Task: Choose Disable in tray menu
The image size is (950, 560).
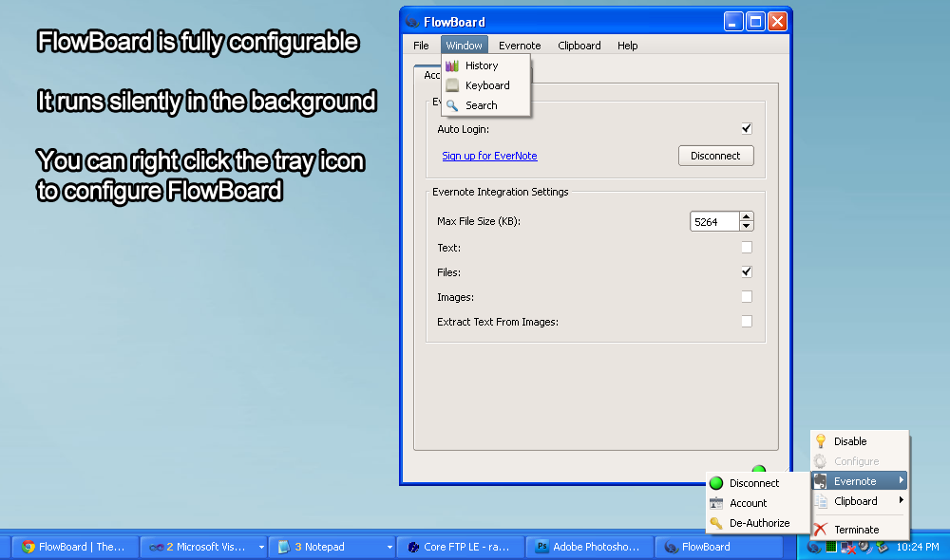Action: pos(860,441)
